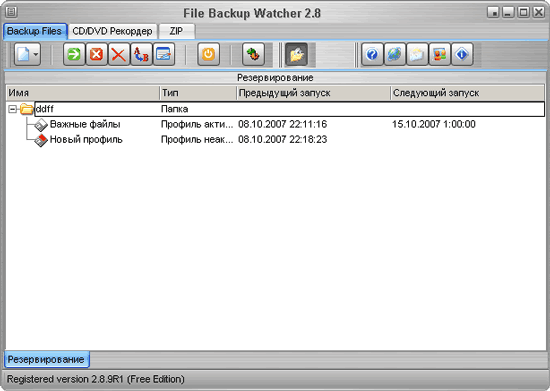Screen dimensions: 550x391
Task: Sort by Следующий запуск column header
Action: (x=468, y=93)
